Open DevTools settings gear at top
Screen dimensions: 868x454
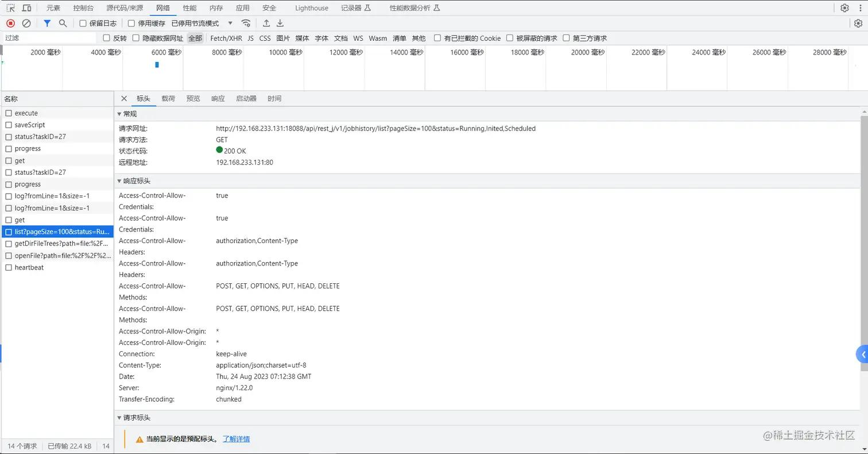point(844,8)
